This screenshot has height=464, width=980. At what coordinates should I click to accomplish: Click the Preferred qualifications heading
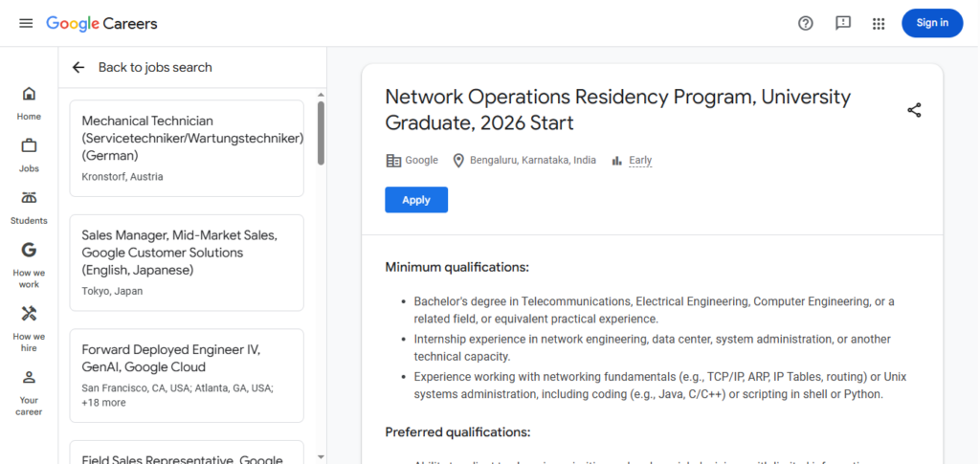(x=457, y=432)
